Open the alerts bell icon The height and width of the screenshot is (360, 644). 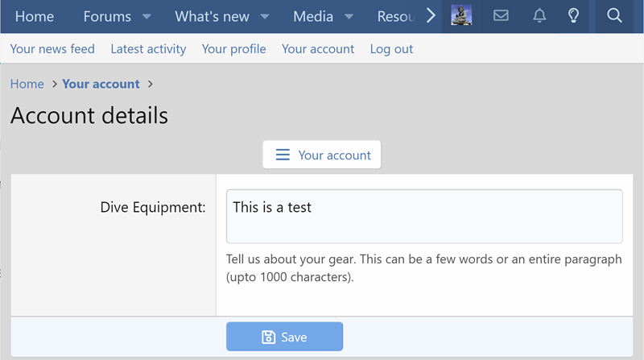(539, 16)
